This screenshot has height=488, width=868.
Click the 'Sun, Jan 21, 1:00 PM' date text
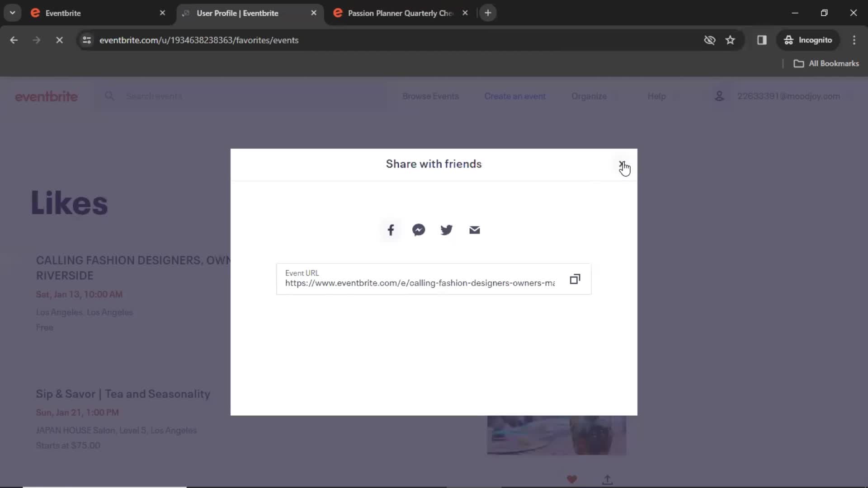click(77, 413)
